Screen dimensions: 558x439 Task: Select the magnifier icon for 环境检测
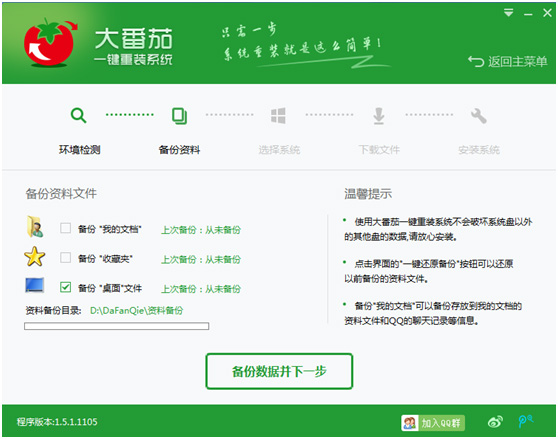(x=78, y=115)
